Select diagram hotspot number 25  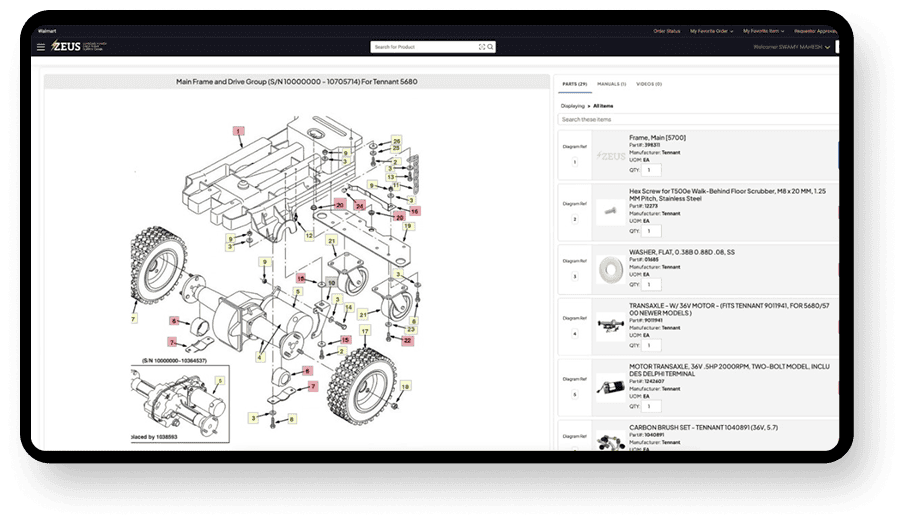tap(396, 148)
